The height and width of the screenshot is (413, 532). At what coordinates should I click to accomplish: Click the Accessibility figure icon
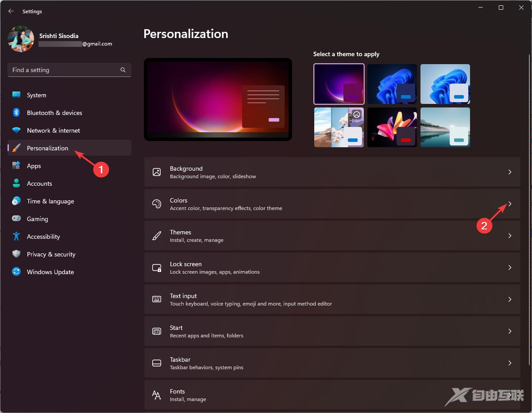[16, 237]
